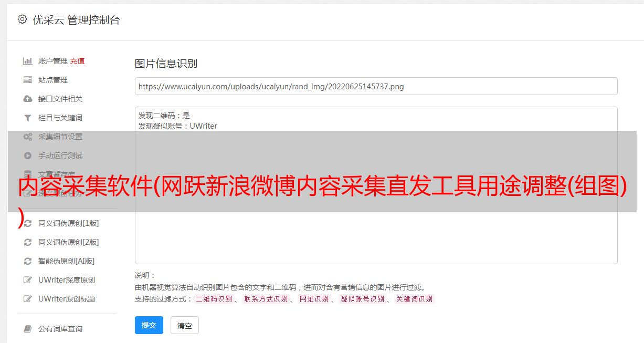The image size is (644, 343).
Task: Click the filter icon for 栏目与关键词
Action: pos(28,118)
